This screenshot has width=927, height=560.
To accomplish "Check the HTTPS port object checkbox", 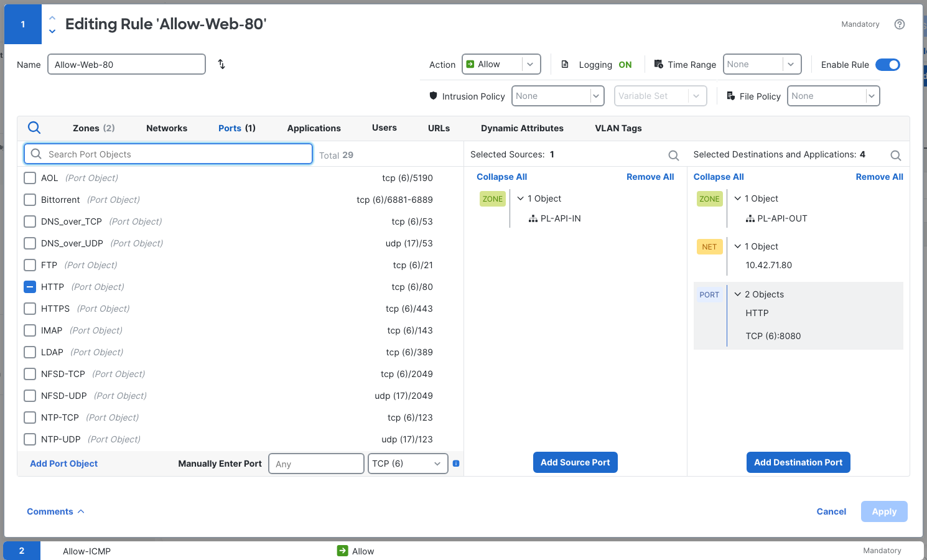I will [30, 309].
